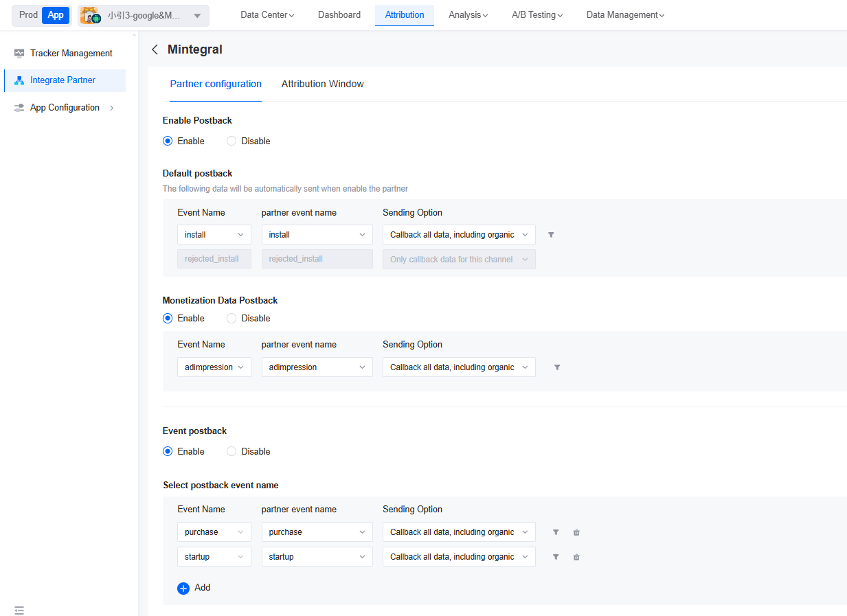Delete the startup postback event row
This screenshot has width=847, height=616.
(576, 557)
